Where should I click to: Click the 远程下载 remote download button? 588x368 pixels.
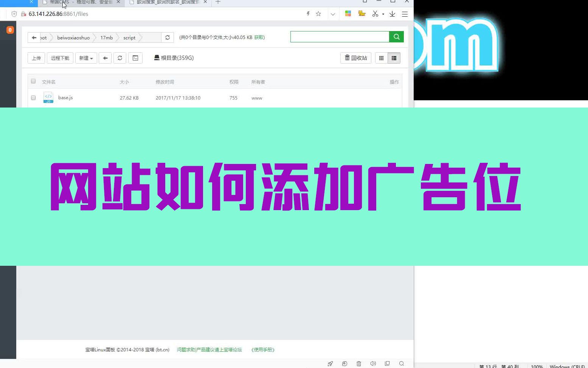tap(60, 58)
